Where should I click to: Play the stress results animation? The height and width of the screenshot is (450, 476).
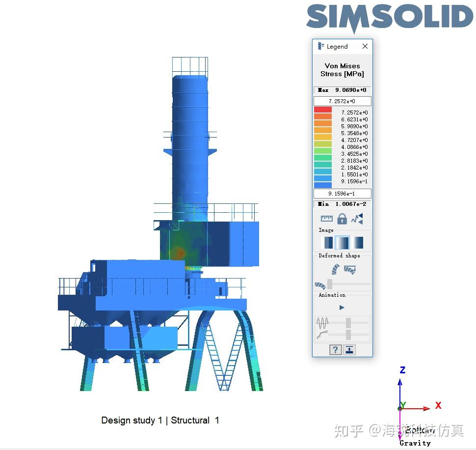coord(342,307)
